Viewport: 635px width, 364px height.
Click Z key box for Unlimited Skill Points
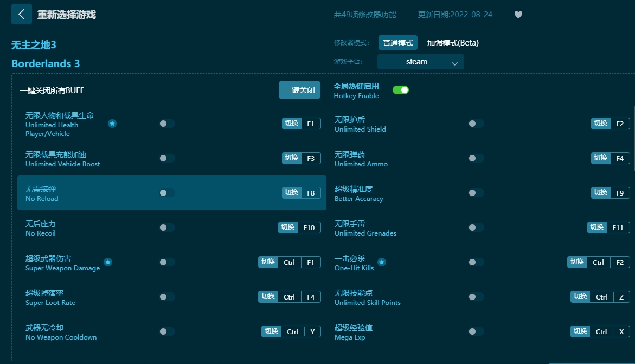[x=621, y=297]
